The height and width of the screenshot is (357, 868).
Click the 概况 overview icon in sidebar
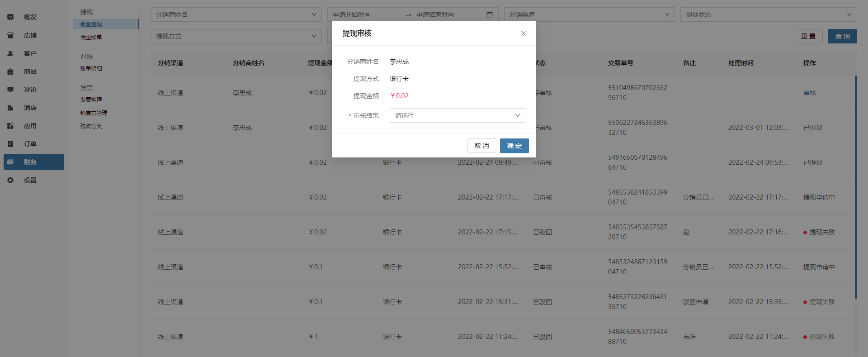(x=10, y=17)
